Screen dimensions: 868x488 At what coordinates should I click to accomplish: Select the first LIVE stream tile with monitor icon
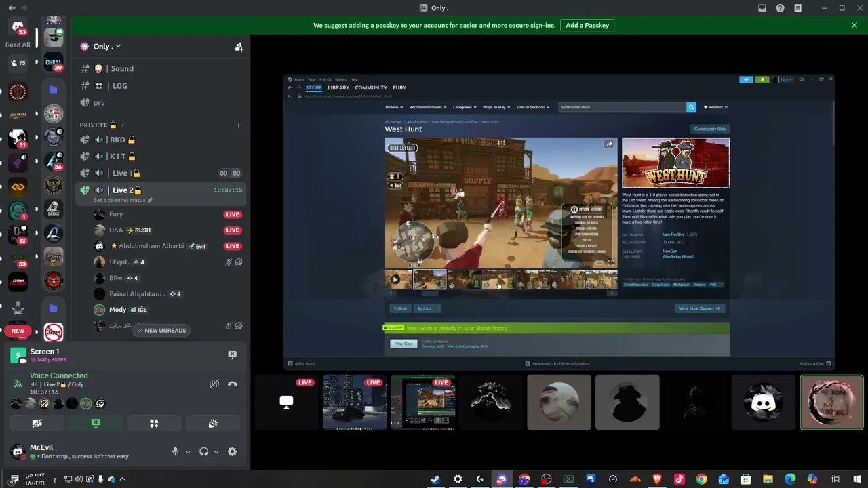[x=286, y=403]
